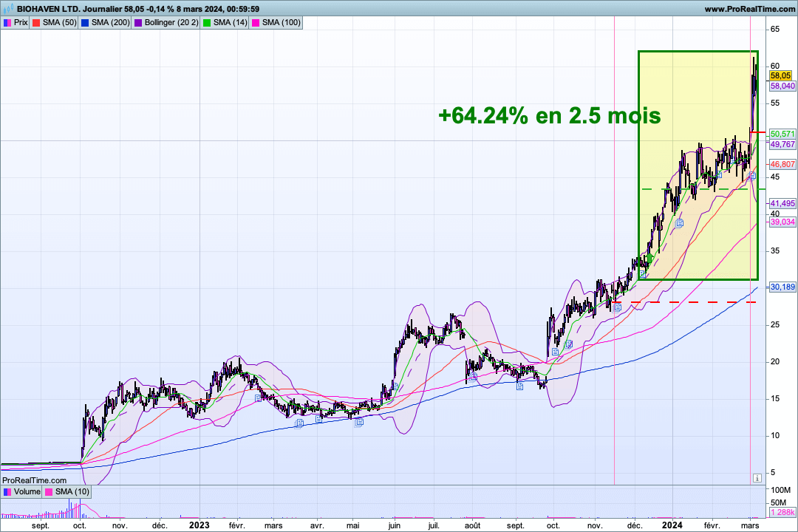798x532 pixels.
Task: Click the purple Bollinger (20 2) swatch
Action: point(138,22)
